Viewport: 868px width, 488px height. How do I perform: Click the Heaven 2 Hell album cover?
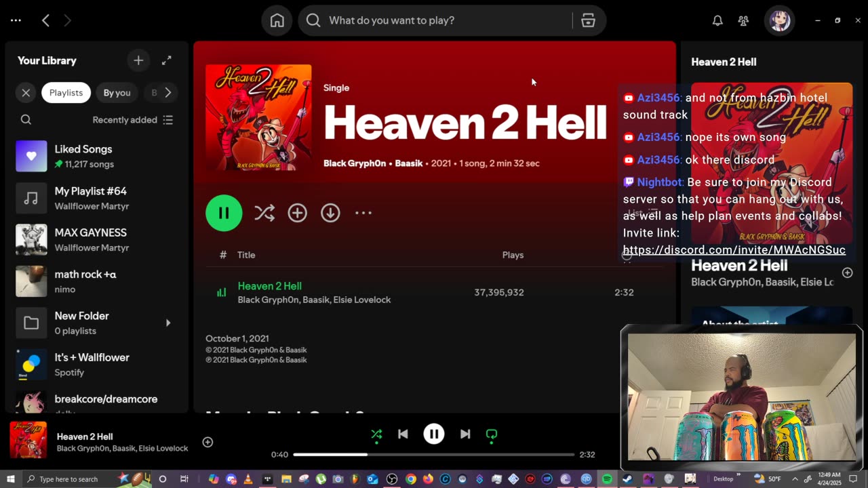[258, 117]
